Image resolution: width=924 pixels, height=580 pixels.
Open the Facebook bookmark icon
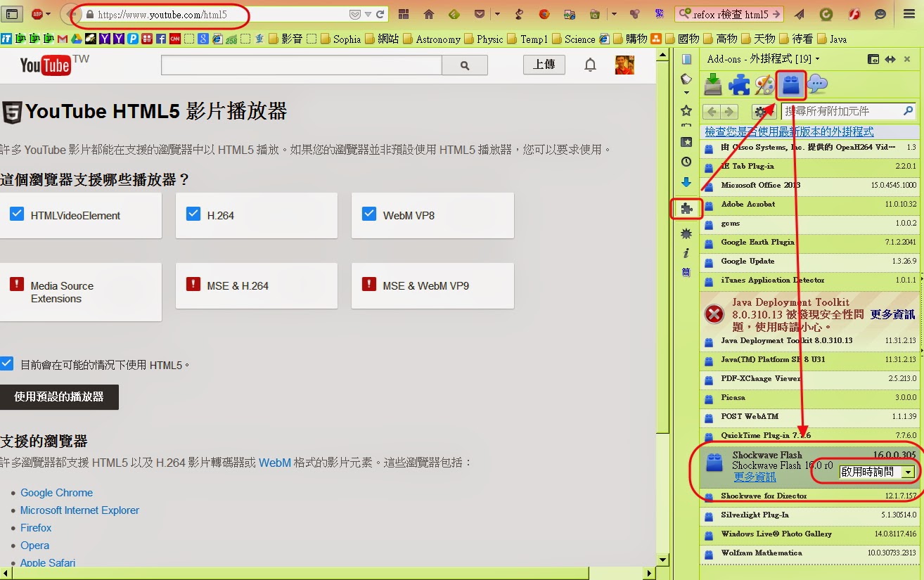click(x=161, y=39)
